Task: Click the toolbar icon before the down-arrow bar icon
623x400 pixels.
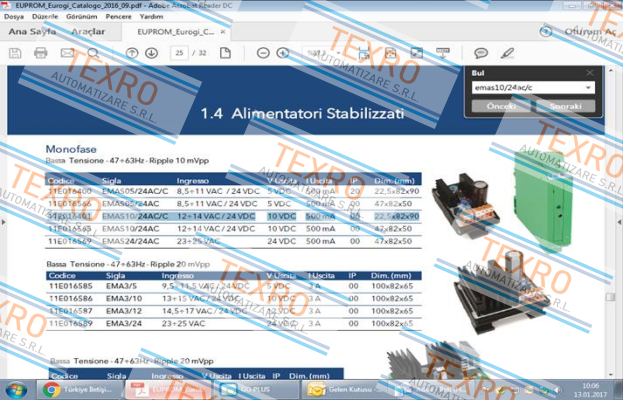Action: click(416, 53)
